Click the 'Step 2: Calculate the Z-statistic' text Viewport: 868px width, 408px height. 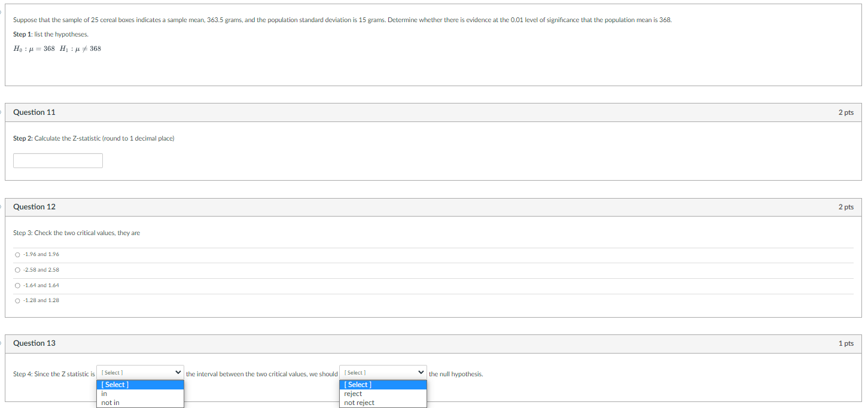click(x=94, y=138)
